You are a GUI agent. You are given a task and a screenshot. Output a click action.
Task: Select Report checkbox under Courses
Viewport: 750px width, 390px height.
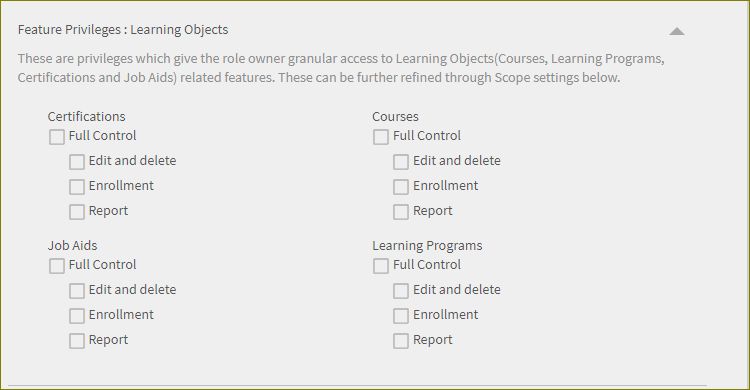[401, 212]
